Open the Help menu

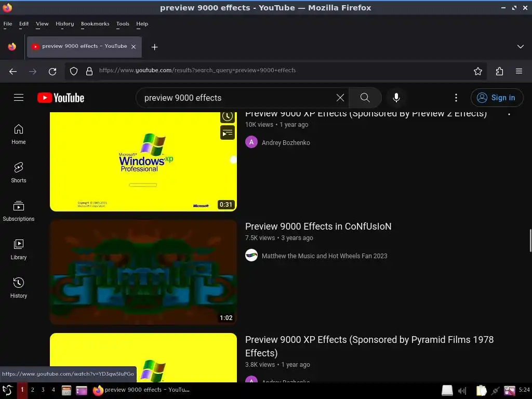point(142,24)
